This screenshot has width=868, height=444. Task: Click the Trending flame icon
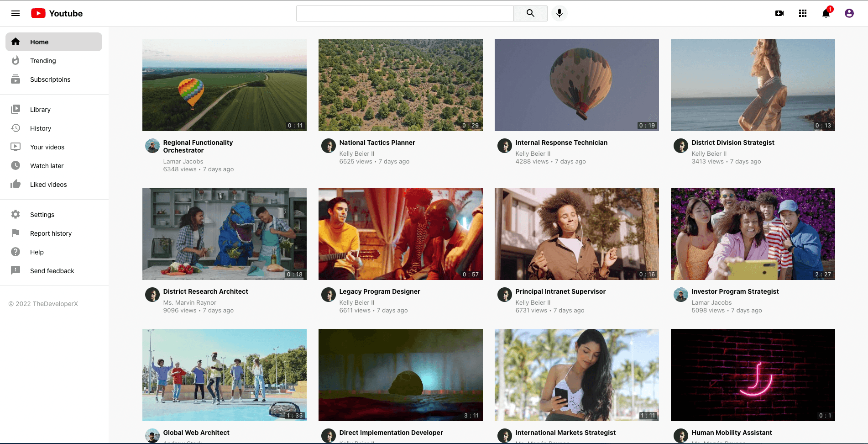16,60
